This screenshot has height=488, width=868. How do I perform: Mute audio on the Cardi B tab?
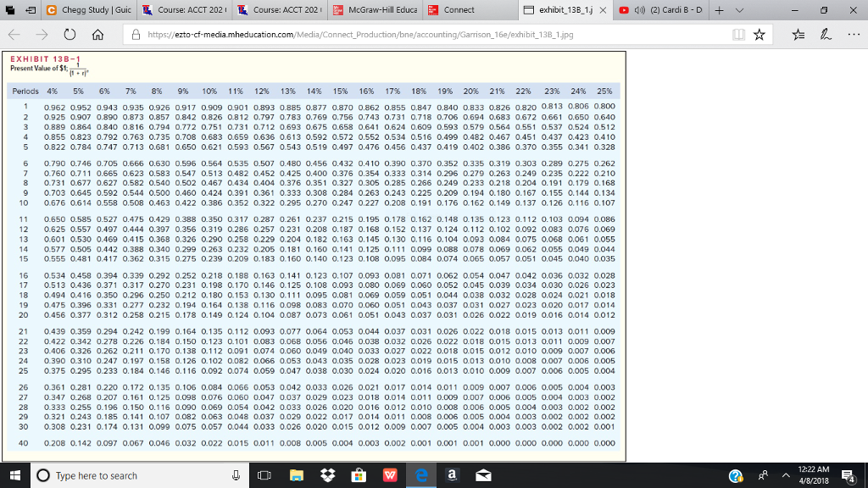pos(642,8)
